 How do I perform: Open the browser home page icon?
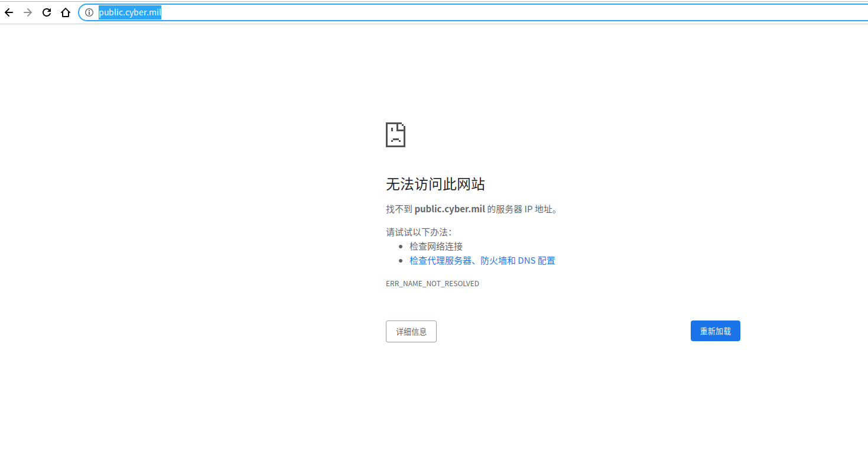(x=65, y=12)
